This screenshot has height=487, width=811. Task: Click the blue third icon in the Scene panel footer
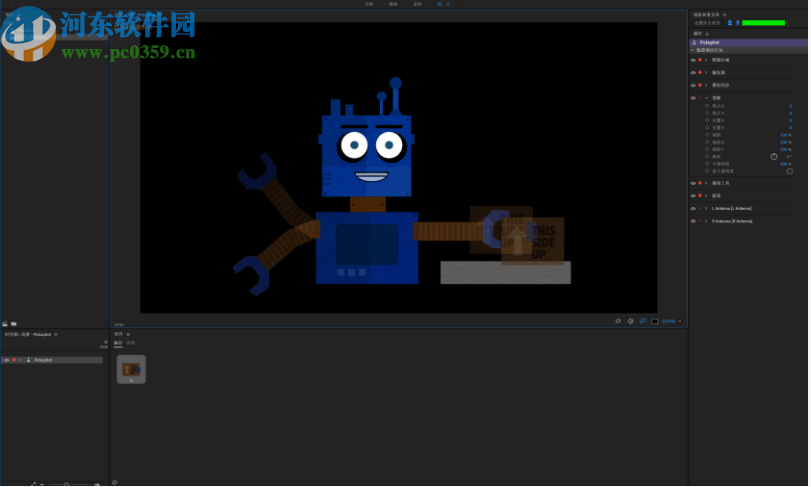pyautogui.click(x=643, y=321)
